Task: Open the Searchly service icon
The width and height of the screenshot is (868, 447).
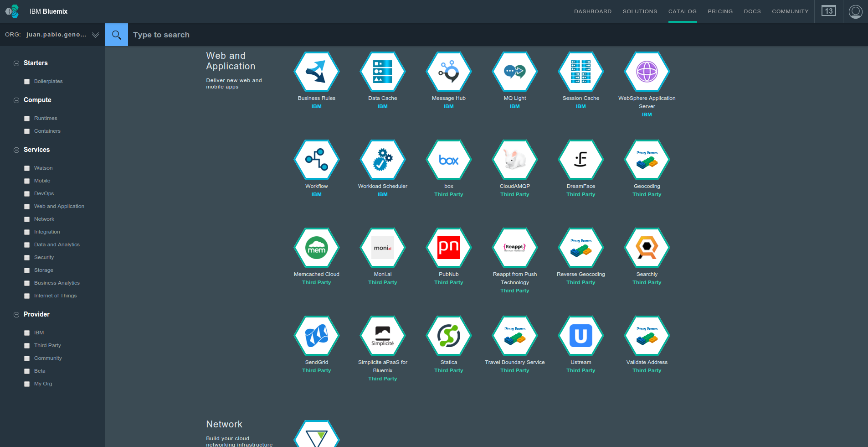Action: point(647,248)
